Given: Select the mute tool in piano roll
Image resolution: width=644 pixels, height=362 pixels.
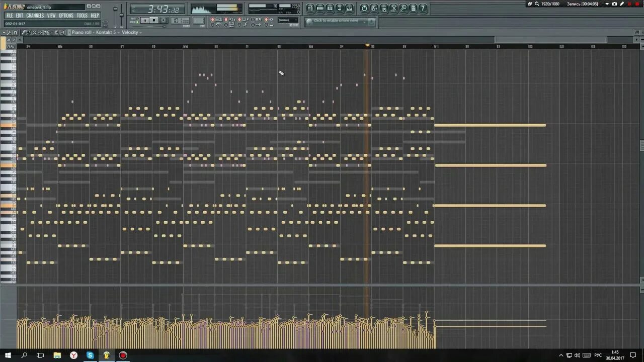Looking at the screenshot, I should (x=40, y=32).
